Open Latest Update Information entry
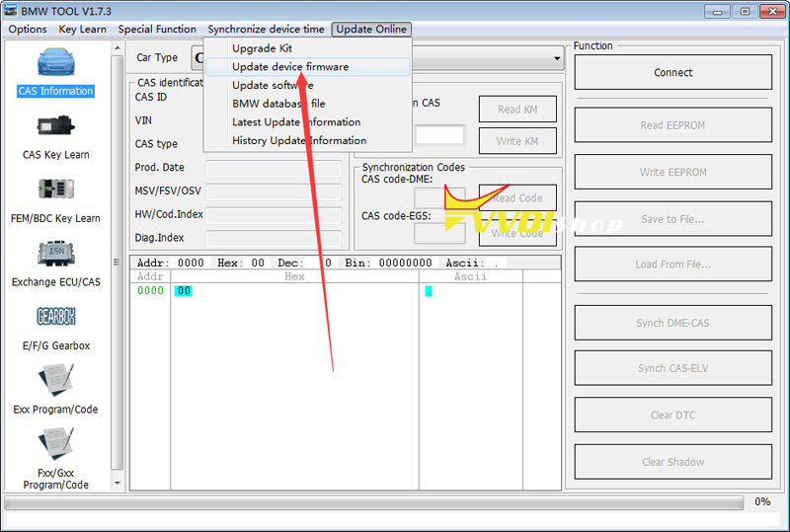This screenshot has height=532, width=790. point(308,122)
